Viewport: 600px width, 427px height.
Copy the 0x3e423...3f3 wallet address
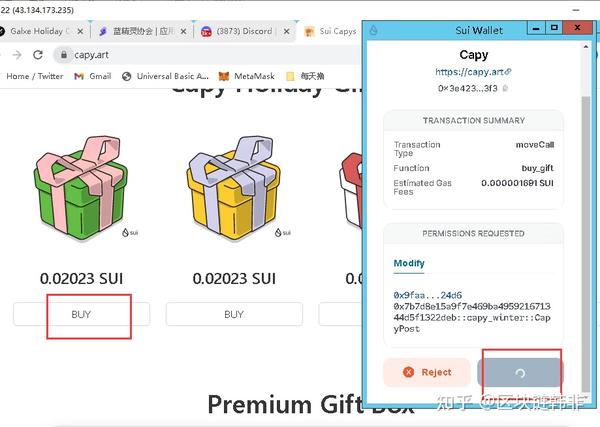[x=505, y=88]
